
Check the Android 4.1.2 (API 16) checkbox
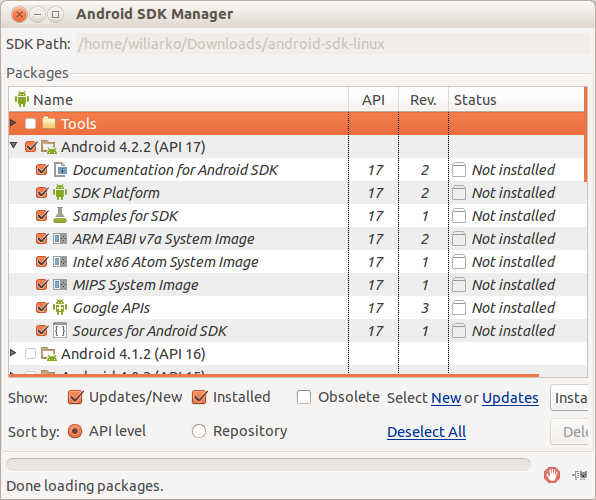30,354
